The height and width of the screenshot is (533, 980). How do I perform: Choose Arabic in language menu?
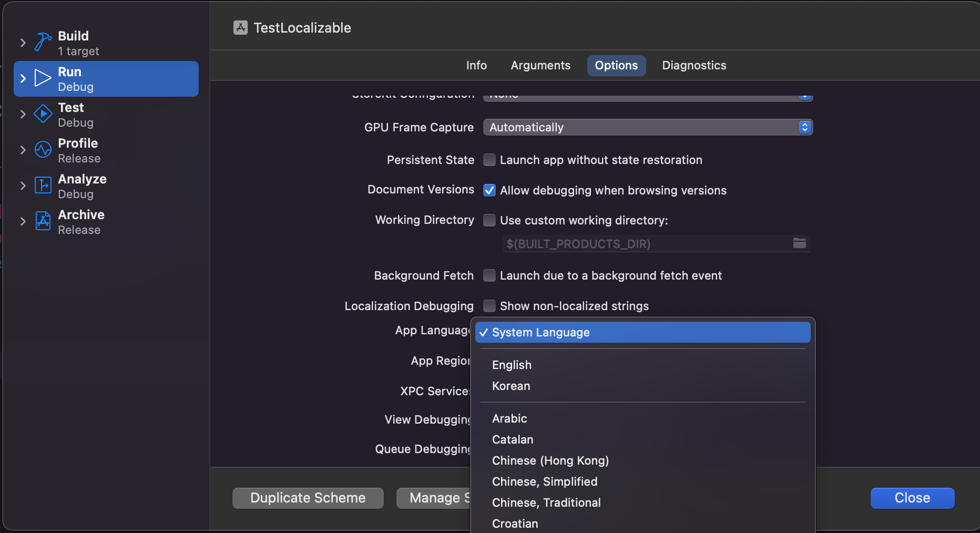(642, 418)
